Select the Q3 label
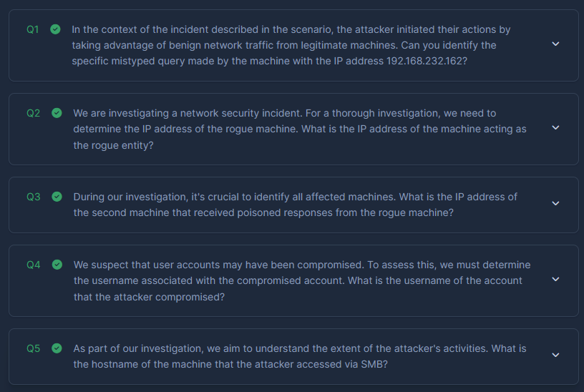The height and width of the screenshot is (392, 584). point(33,197)
